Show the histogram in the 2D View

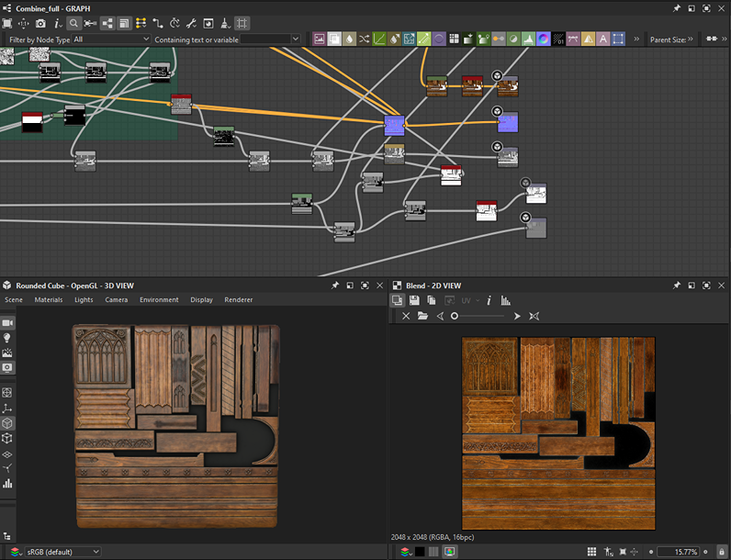(x=506, y=300)
